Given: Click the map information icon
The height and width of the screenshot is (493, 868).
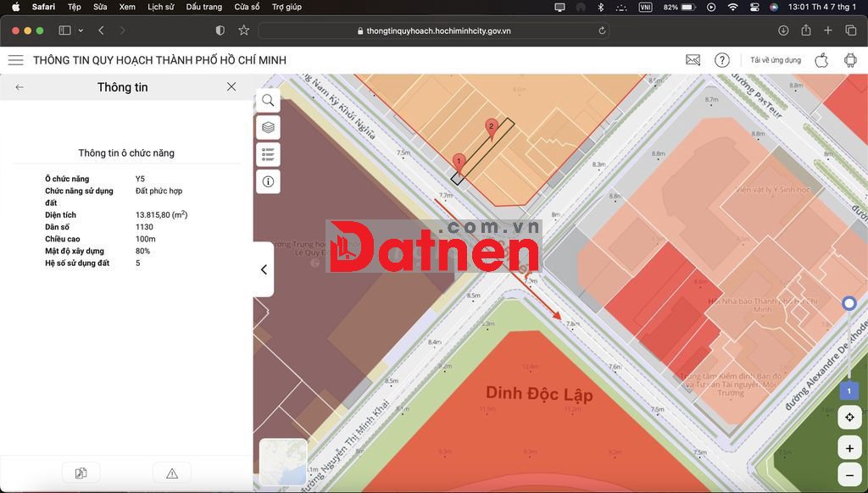Looking at the screenshot, I should coord(268,181).
